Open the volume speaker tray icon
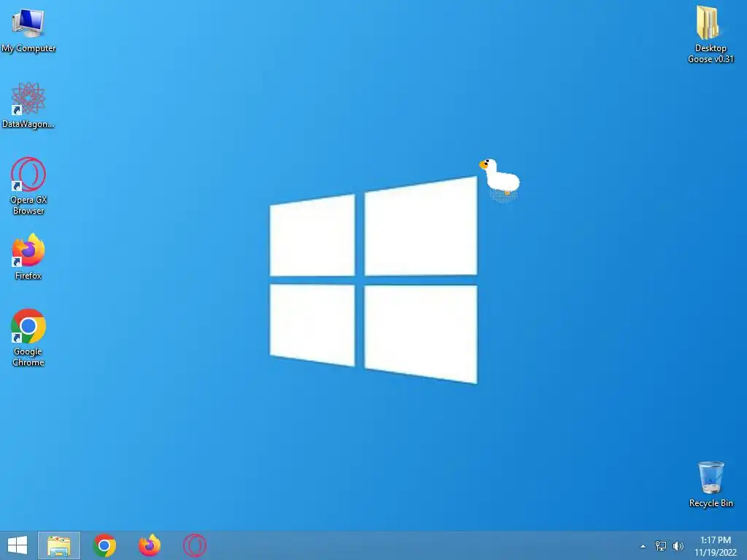 678,546
